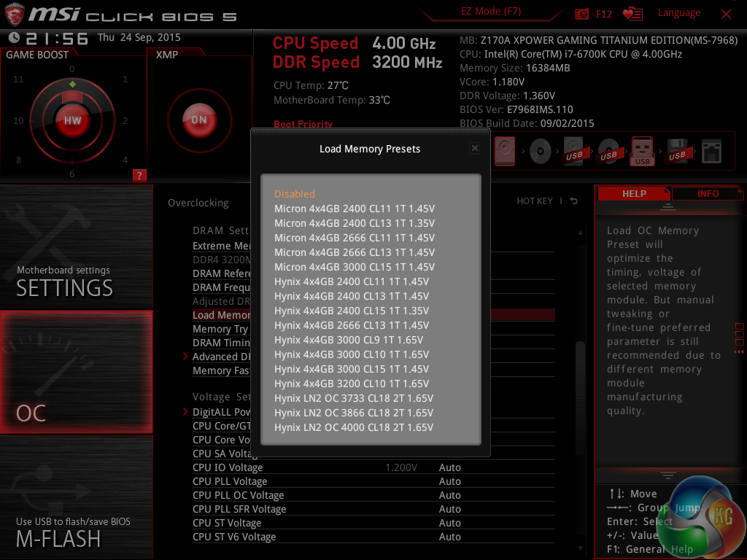Image resolution: width=747 pixels, height=560 pixels.
Task: Open the M-FLASH section
Action: 76,497
